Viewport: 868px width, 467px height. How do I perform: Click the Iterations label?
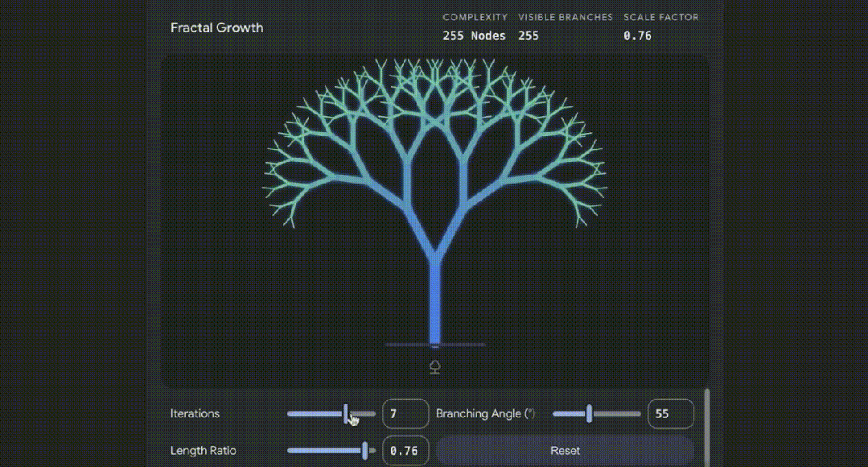[195, 414]
